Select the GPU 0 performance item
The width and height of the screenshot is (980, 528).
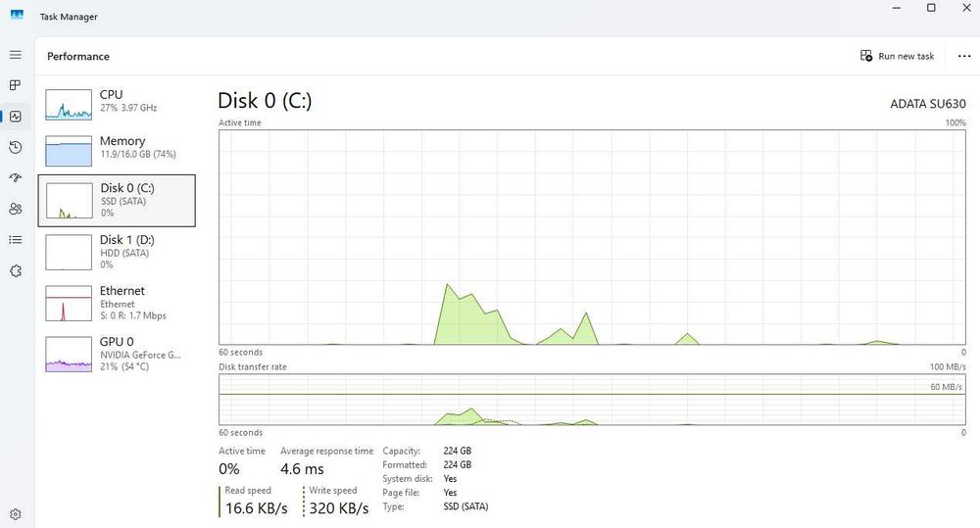coord(117,354)
